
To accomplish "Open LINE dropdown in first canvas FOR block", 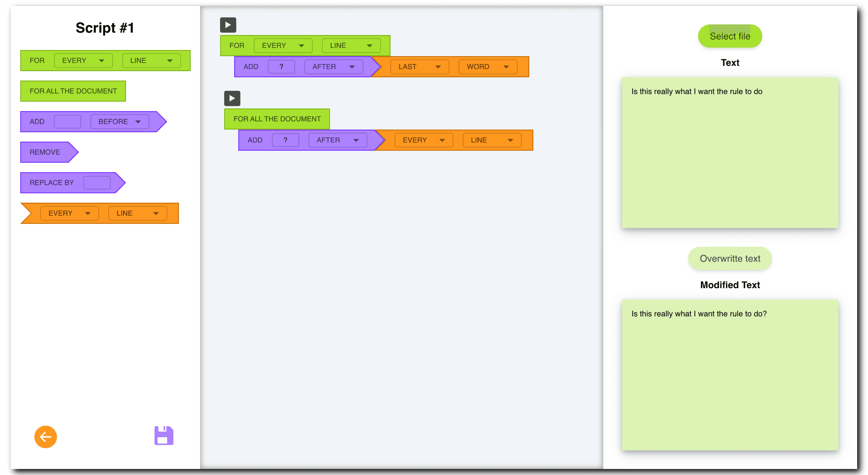I will point(351,45).
